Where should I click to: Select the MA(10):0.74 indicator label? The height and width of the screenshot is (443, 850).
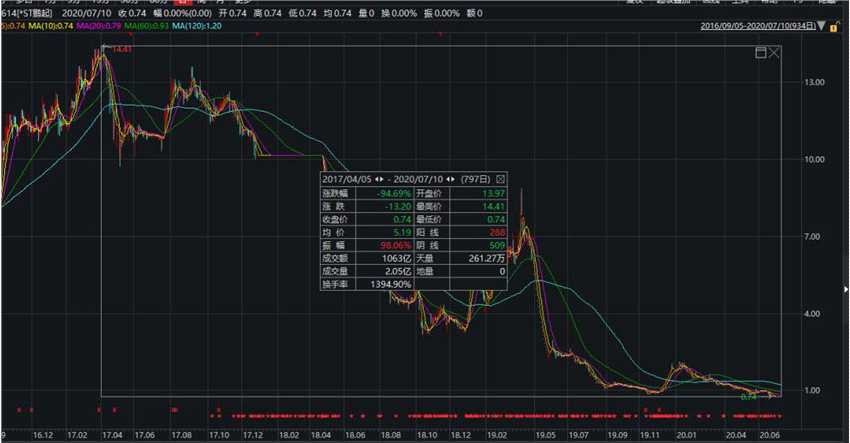click(50, 25)
